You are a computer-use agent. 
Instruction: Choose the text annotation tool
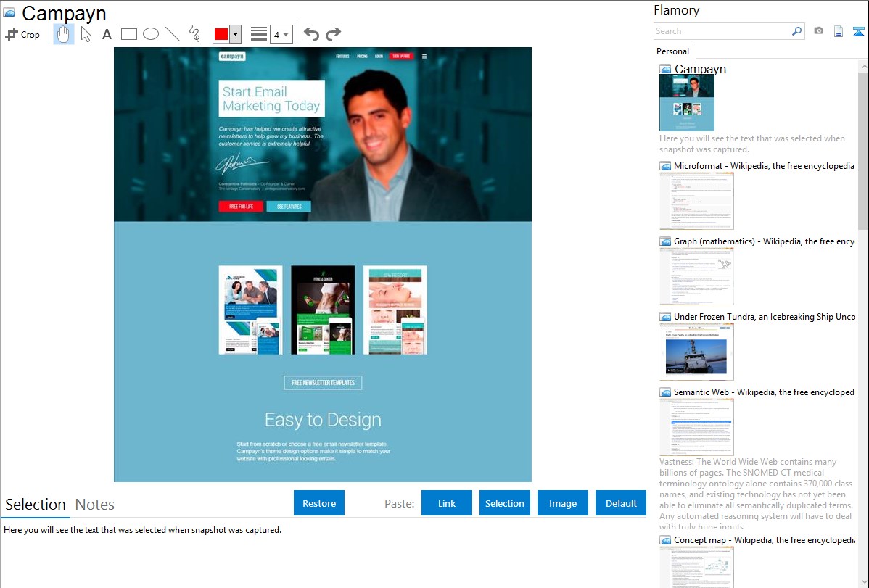(107, 35)
